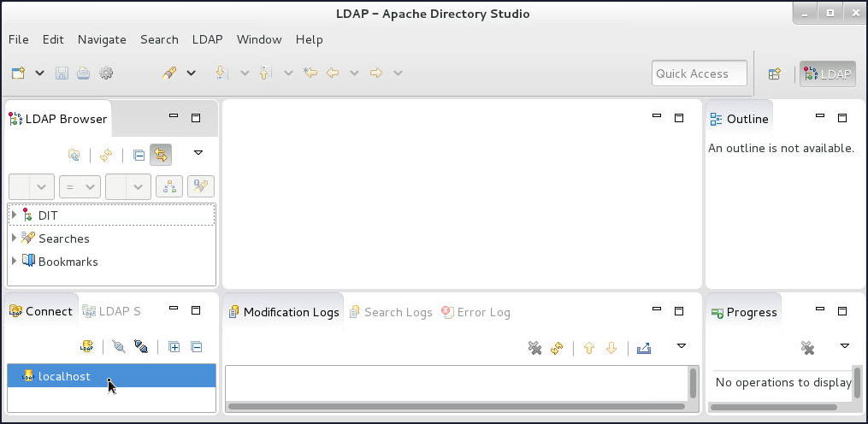This screenshot has height=424, width=868.
Task: Click the gear preferences toolbar icon
Action: coord(106,73)
